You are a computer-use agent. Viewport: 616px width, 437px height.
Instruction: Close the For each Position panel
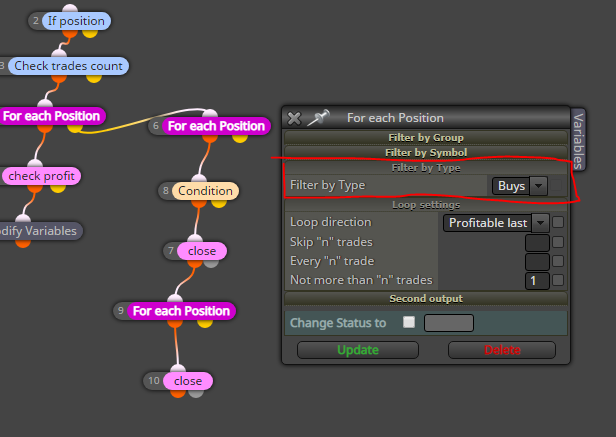click(294, 118)
